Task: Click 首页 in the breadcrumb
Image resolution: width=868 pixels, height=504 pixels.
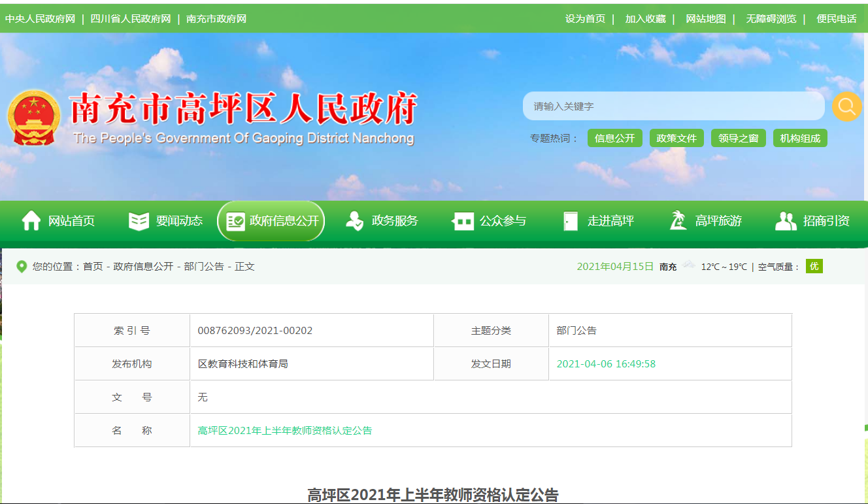Action: (x=93, y=267)
